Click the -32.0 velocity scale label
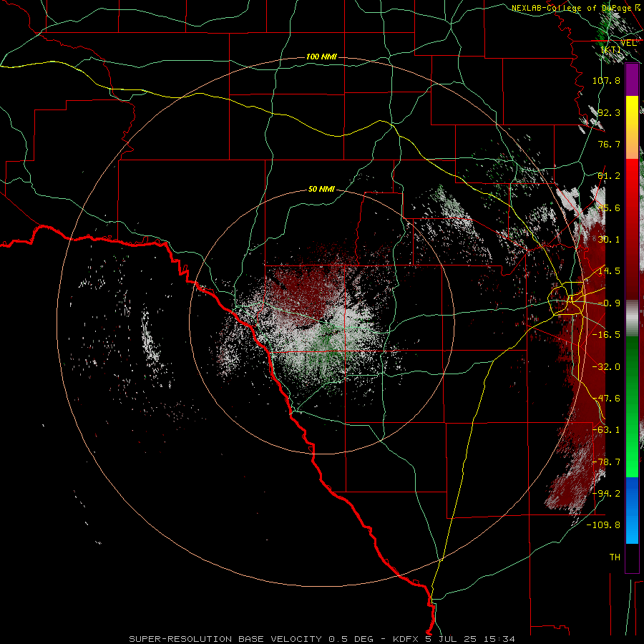This screenshot has height=644, width=644. tap(606, 367)
